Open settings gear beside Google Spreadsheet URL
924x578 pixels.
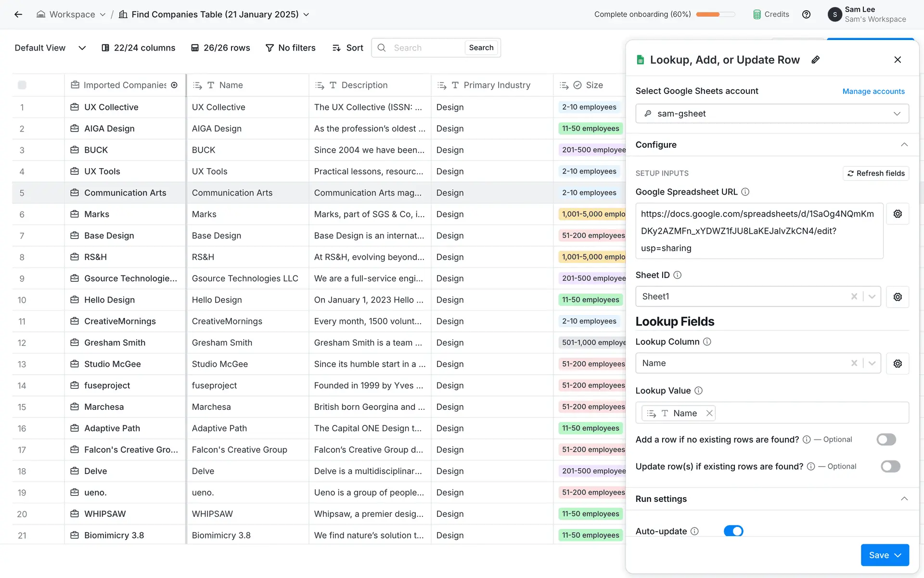click(x=898, y=214)
